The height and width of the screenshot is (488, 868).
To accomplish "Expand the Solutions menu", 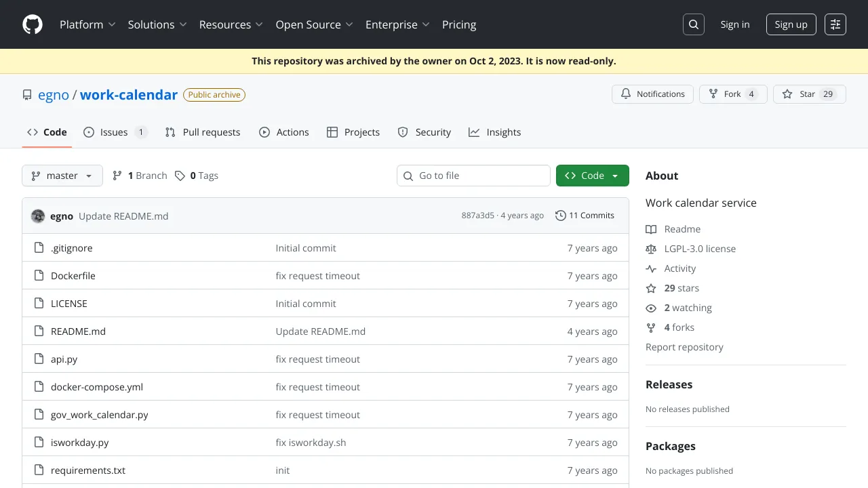I will (x=157, y=24).
